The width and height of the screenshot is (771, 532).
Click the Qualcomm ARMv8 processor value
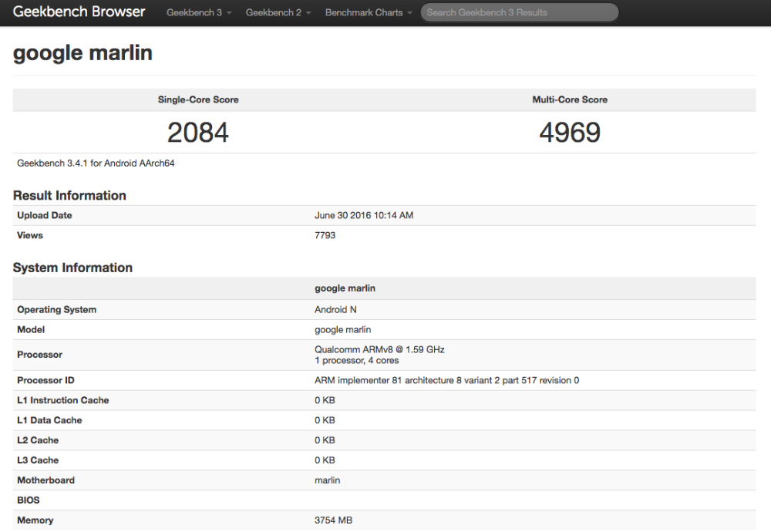pos(379,349)
